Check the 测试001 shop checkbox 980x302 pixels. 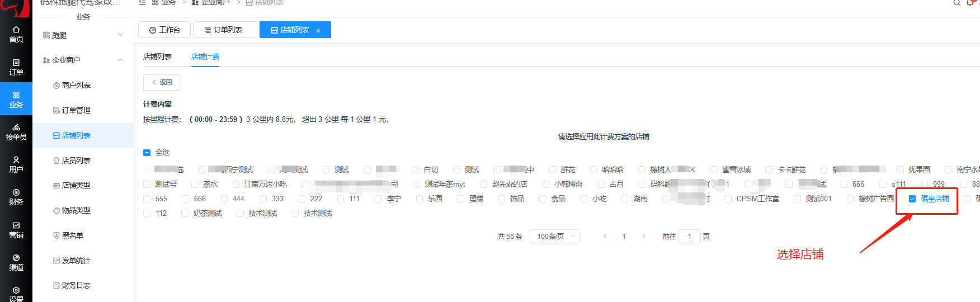798,199
